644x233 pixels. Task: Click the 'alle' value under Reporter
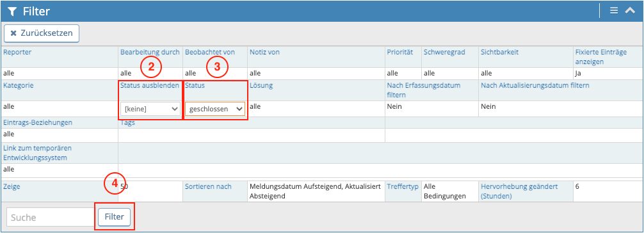[8, 74]
